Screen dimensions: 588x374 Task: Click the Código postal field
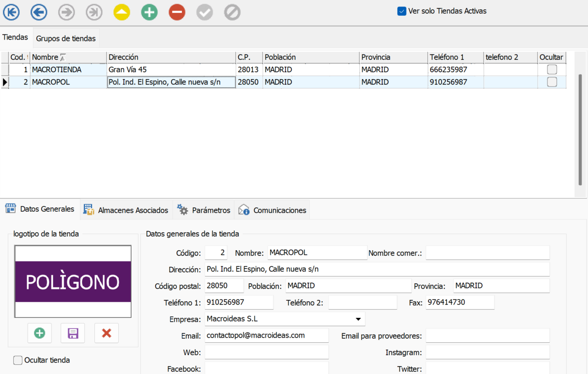[224, 286]
